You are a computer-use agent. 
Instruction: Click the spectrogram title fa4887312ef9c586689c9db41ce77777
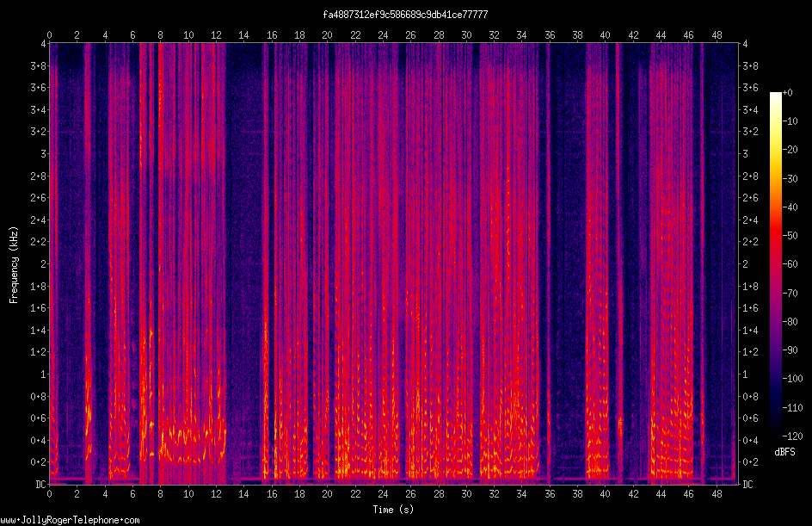[x=405, y=15]
